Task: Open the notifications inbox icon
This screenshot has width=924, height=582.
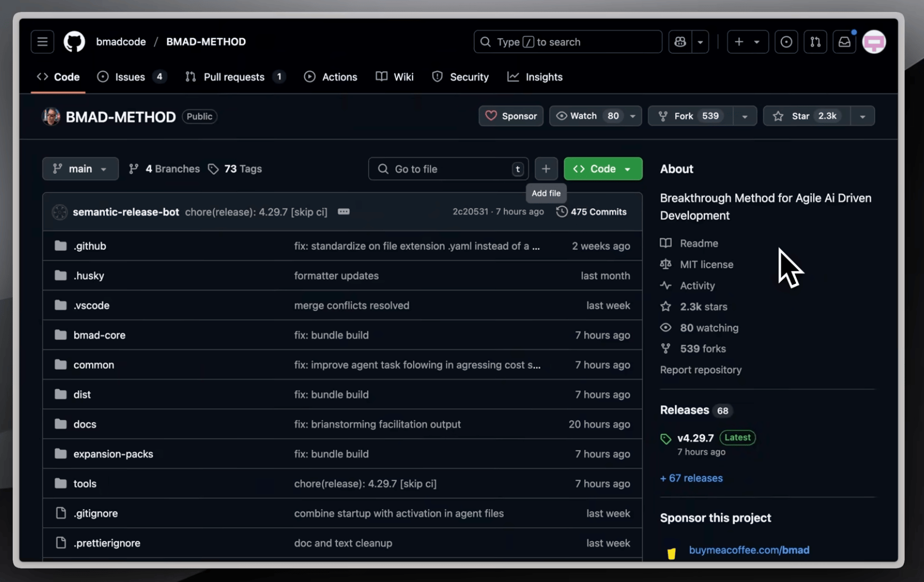Action: [844, 42]
